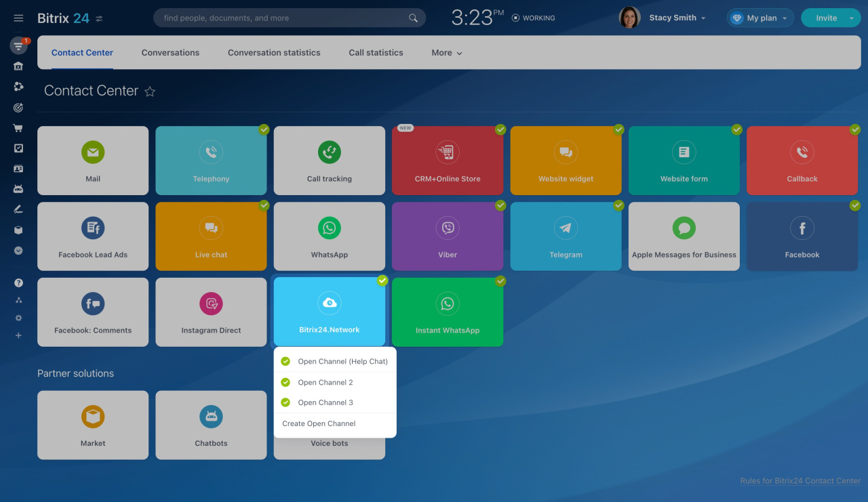Click the Invite button

825,18
